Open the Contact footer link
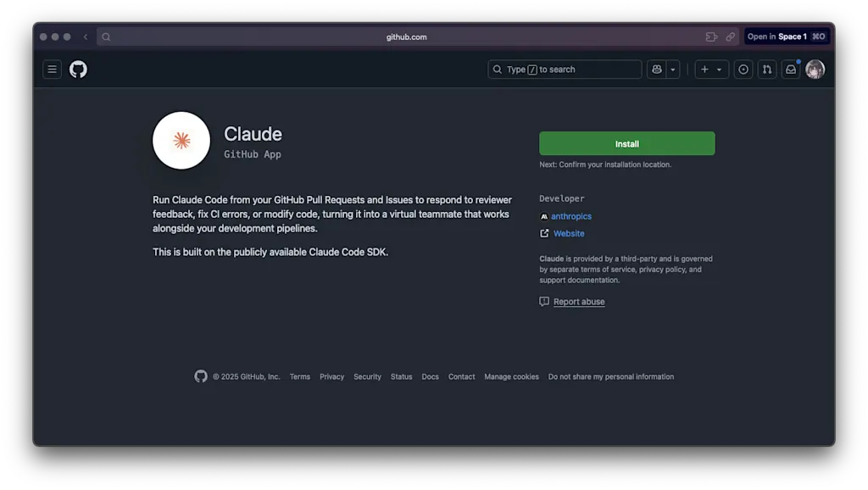This screenshot has width=868, height=490. tap(462, 376)
